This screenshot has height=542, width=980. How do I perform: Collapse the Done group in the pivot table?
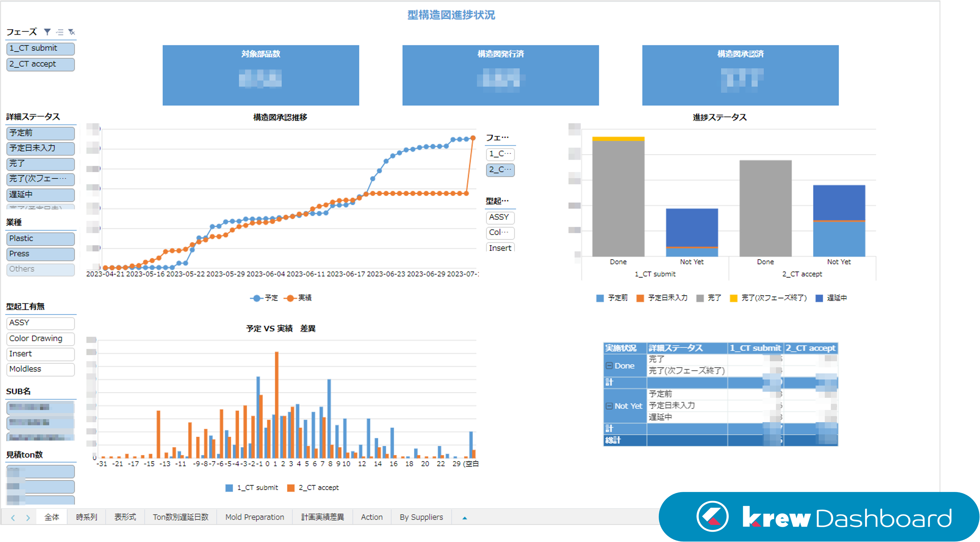coord(609,366)
